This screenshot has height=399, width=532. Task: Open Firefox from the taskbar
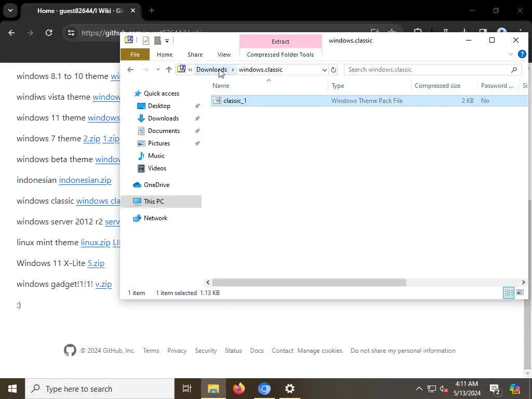(239, 389)
